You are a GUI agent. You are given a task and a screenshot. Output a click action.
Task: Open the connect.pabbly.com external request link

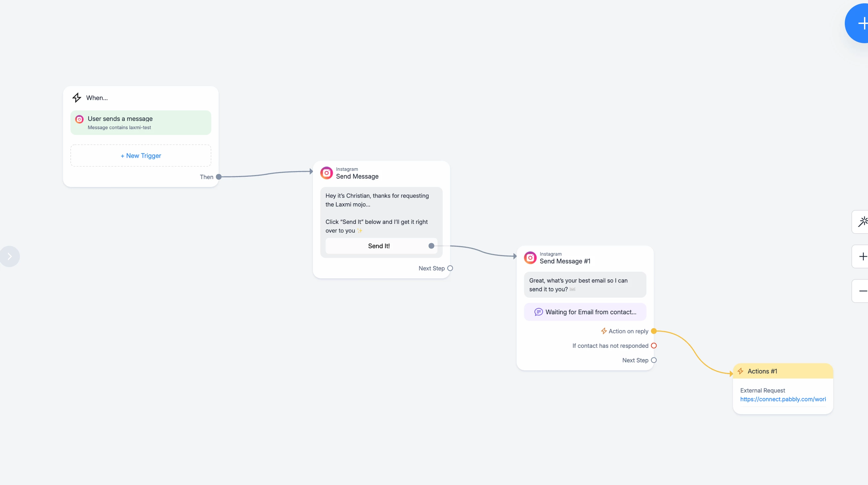pyautogui.click(x=783, y=399)
